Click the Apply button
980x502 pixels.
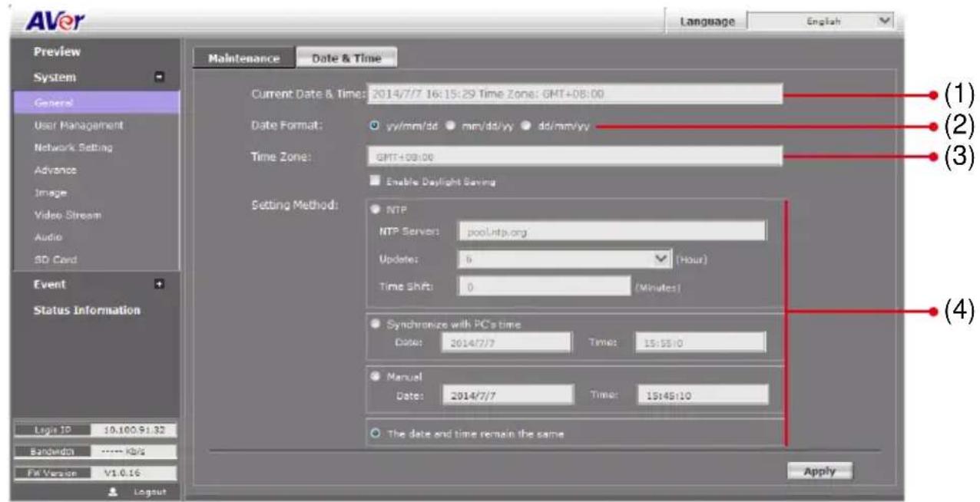point(819,471)
